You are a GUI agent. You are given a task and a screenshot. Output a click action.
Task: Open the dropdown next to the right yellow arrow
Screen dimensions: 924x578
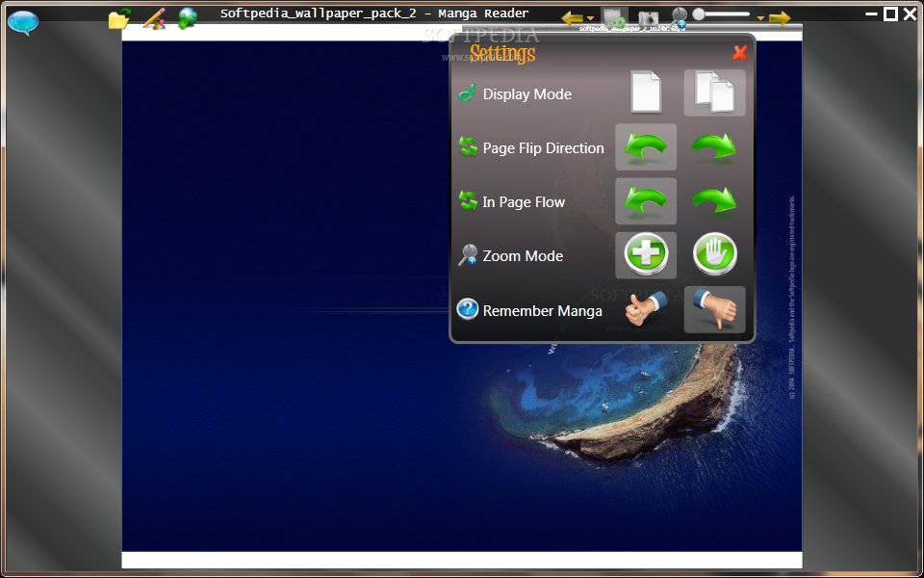click(x=760, y=19)
